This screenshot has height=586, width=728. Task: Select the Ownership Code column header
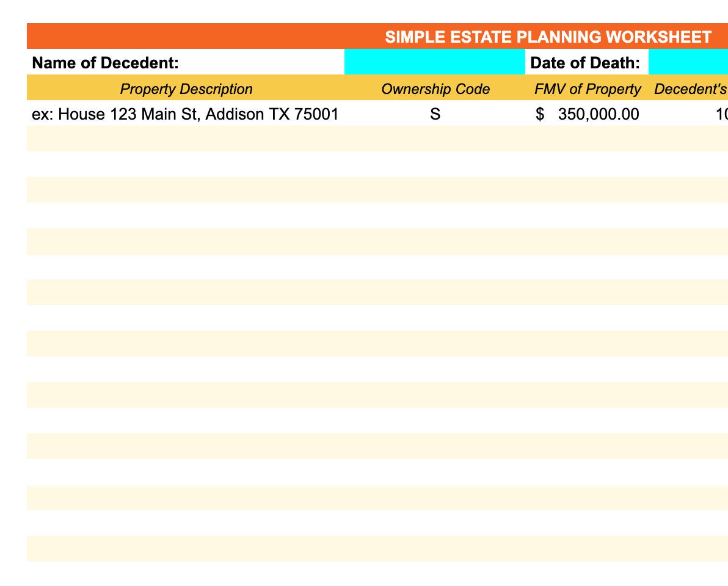click(x=435, y=89)
